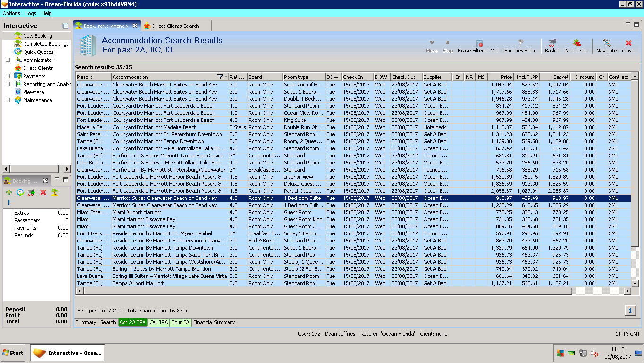Open the Facilities Filter funnel
This screenshot has width=644, height=363.
520,46
